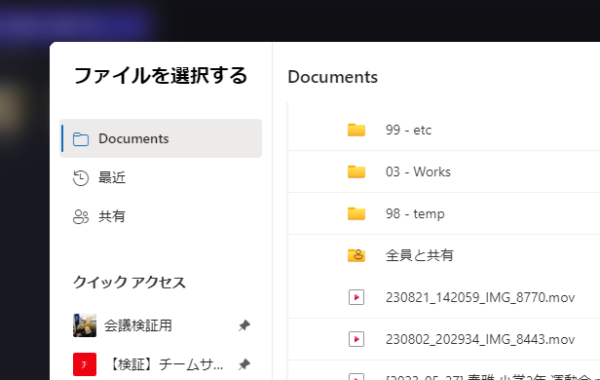
Task: Unpin 【検証】チームサ... from quick access
Action: click(x=244, y=364)
